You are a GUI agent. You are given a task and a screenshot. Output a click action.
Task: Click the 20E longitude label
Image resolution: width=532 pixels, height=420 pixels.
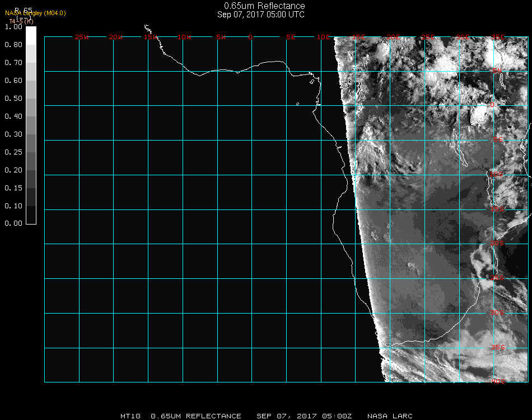coord(394,37)
